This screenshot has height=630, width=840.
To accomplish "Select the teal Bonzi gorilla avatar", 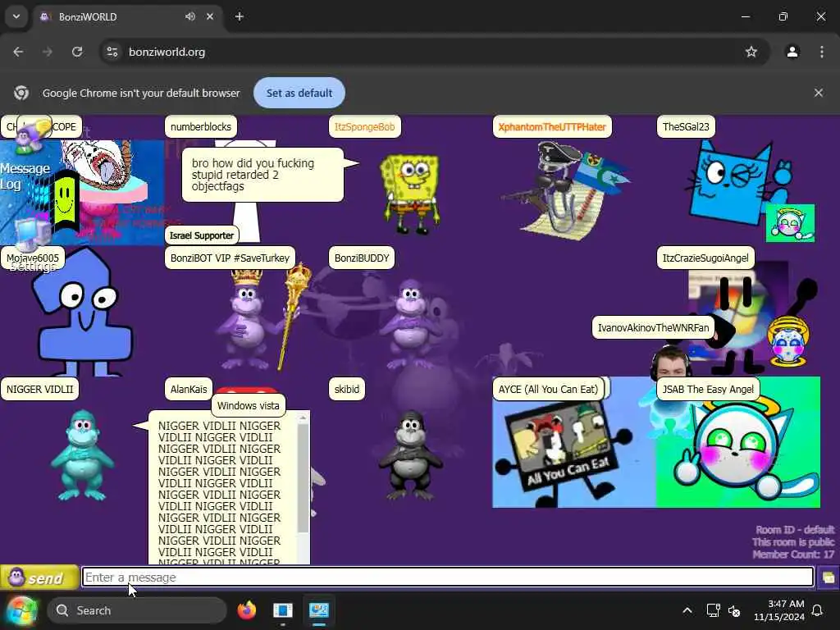I will 82,454.
